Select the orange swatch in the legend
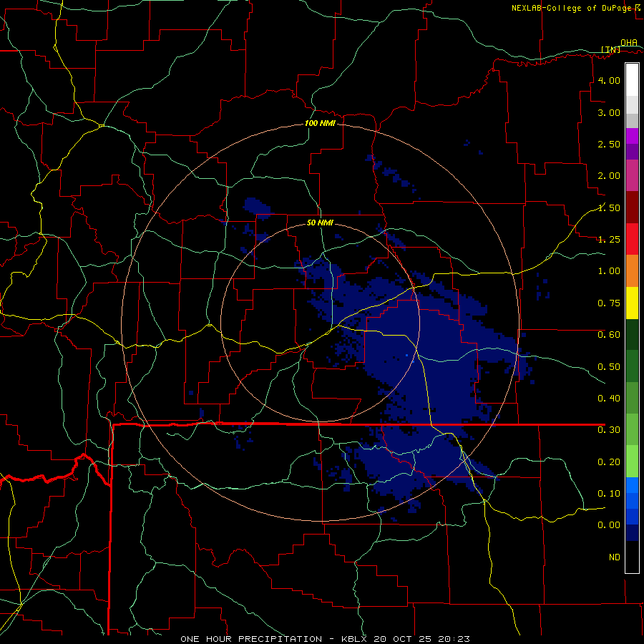644x644 pixels. click(x=632, y=271)
